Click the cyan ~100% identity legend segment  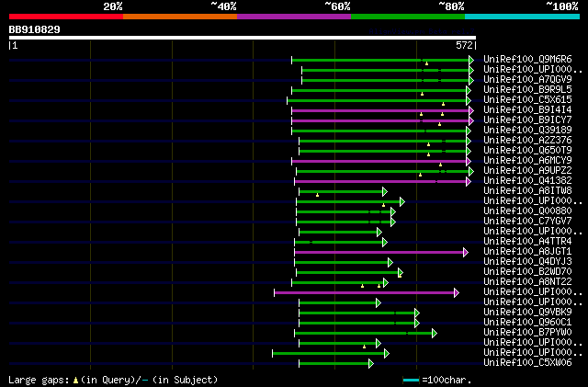523,17
